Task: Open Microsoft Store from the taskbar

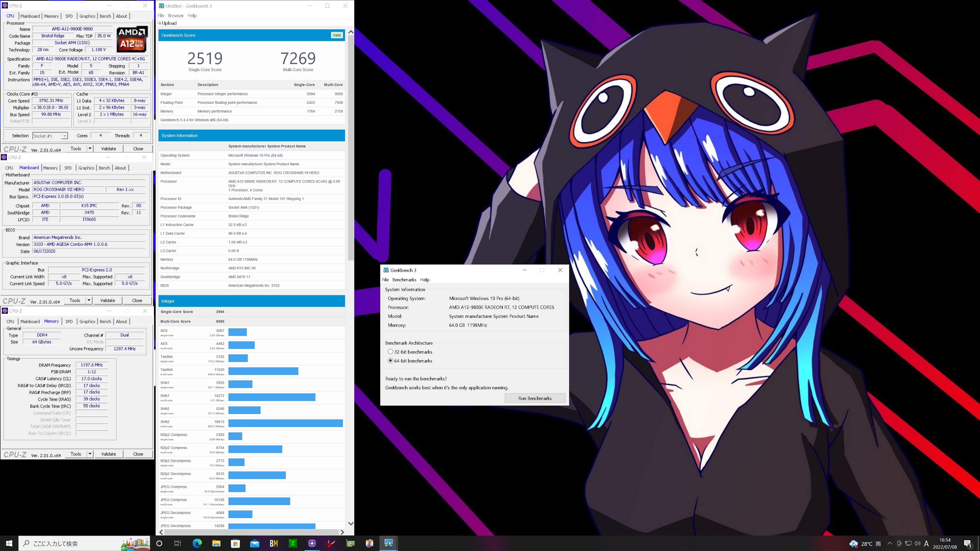Action: click(x=236, y=543)
